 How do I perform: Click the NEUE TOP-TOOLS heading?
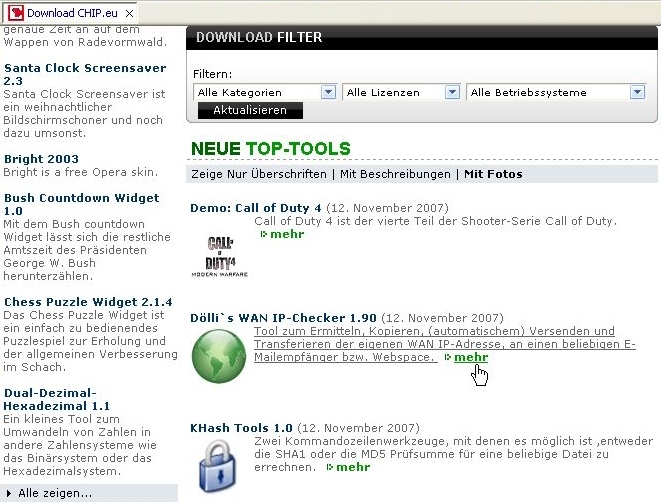pos(271,149)
